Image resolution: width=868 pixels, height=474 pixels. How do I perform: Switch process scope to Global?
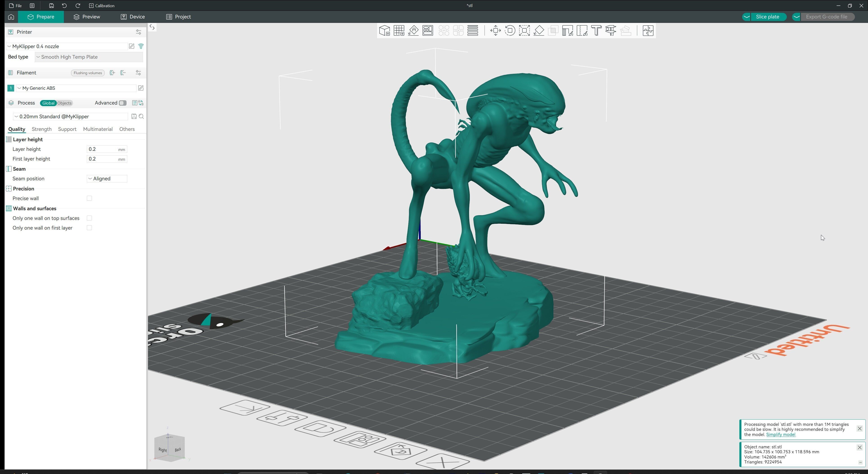(48, 103)
